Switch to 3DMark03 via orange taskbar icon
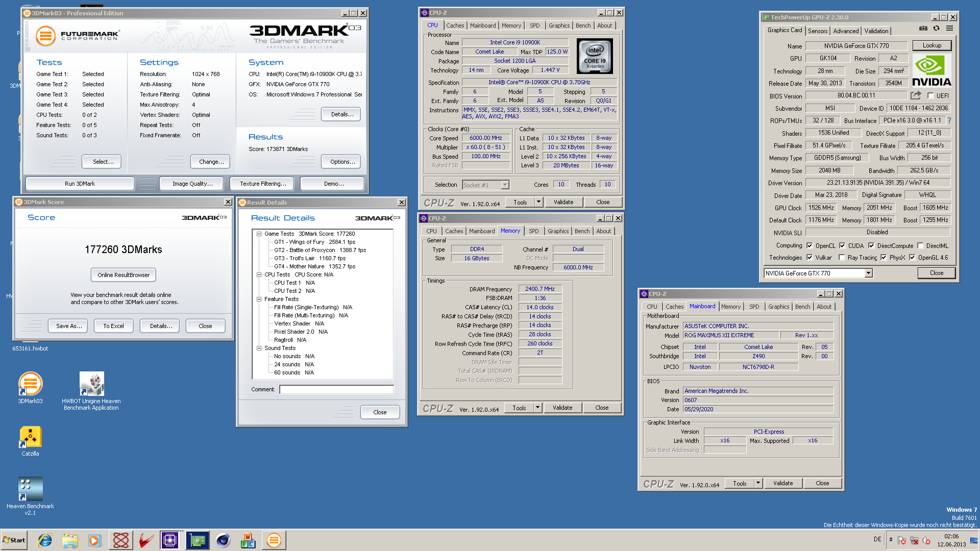The width and height of the screenshot is (980, 551). click(x=274, y=540)
